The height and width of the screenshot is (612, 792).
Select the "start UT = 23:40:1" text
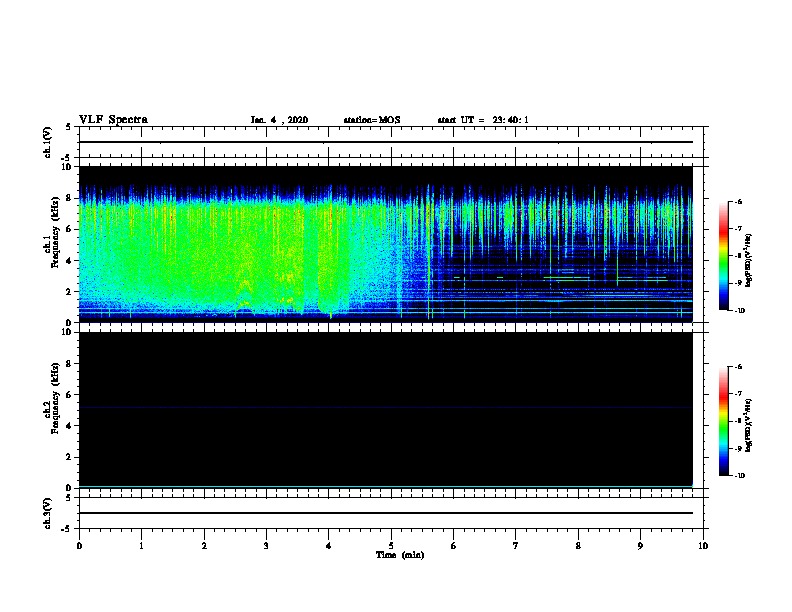point(483,120)
